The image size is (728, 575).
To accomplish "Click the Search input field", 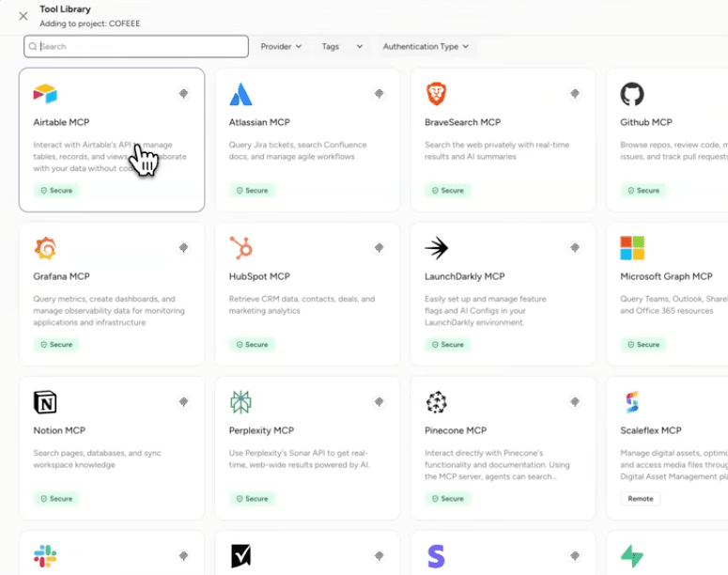I will click(x=136, y=46).
